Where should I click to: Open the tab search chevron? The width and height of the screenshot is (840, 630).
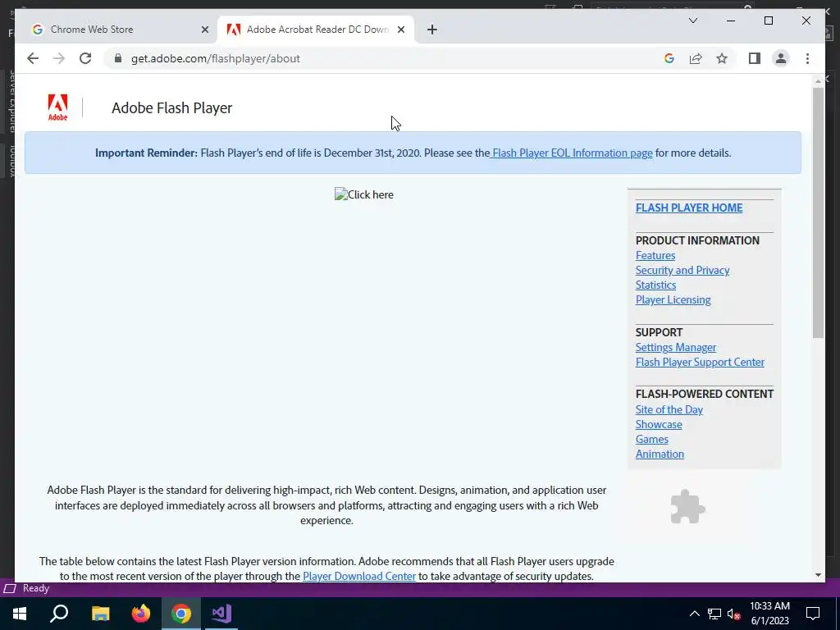click(x=692, y=21)
